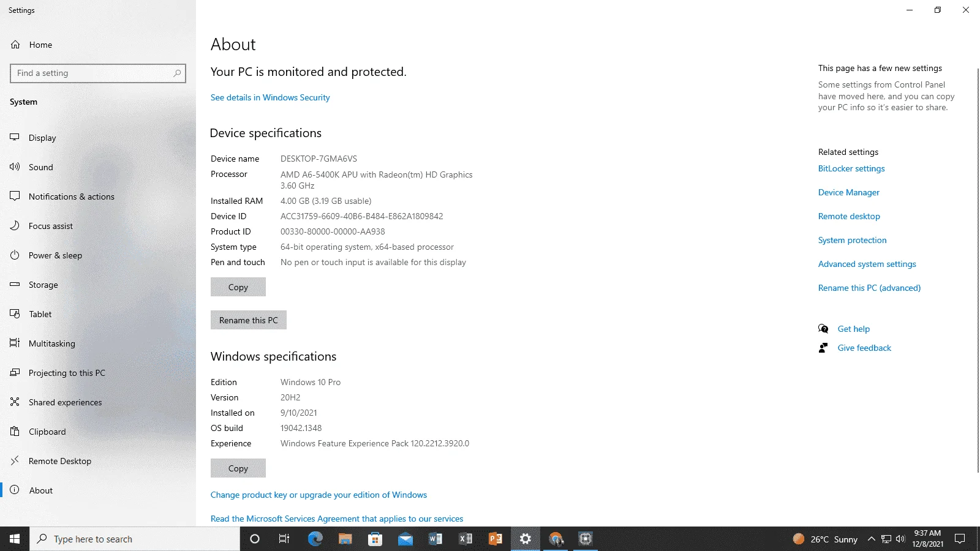This screenshot has height=551, width=980.
Task: Click the Installed RAM value 4.00 GB
Action: [x=326, y=201]
